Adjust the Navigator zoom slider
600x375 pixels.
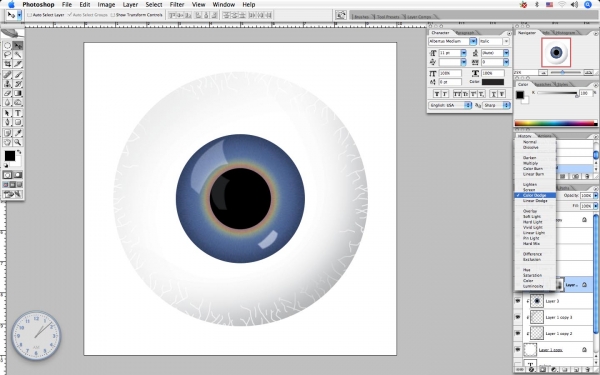(562, 72)
